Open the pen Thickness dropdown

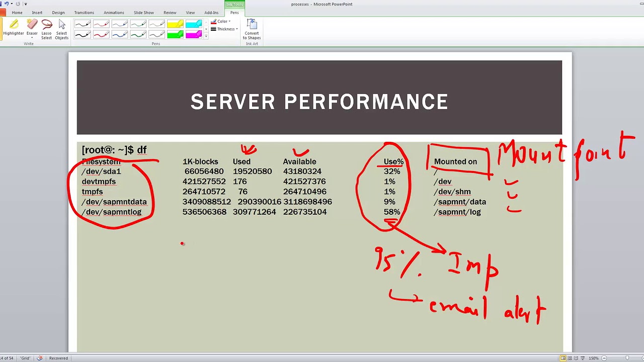pos(224,29)
